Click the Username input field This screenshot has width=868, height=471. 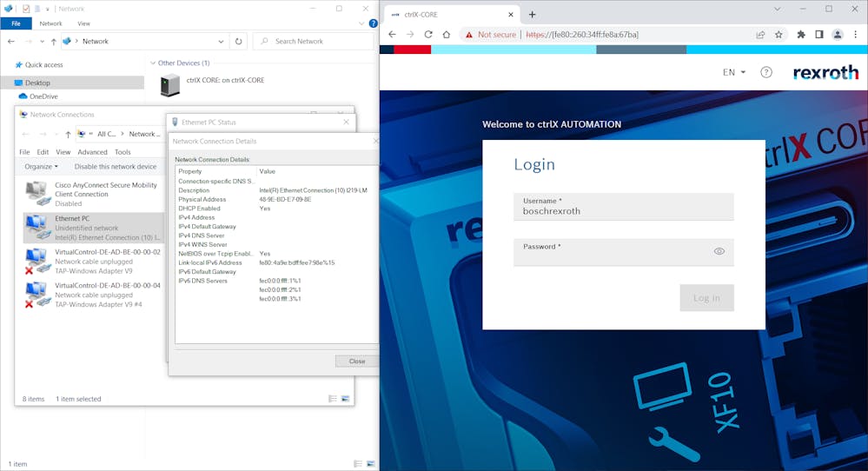coord(623,210)
